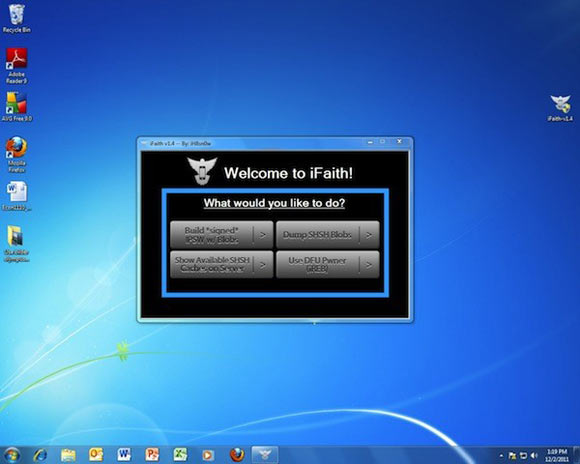Click the Build *signed* IPSW w/ Blobs button
The width and height of the screenshot is (580, 464).
point(222,235)
